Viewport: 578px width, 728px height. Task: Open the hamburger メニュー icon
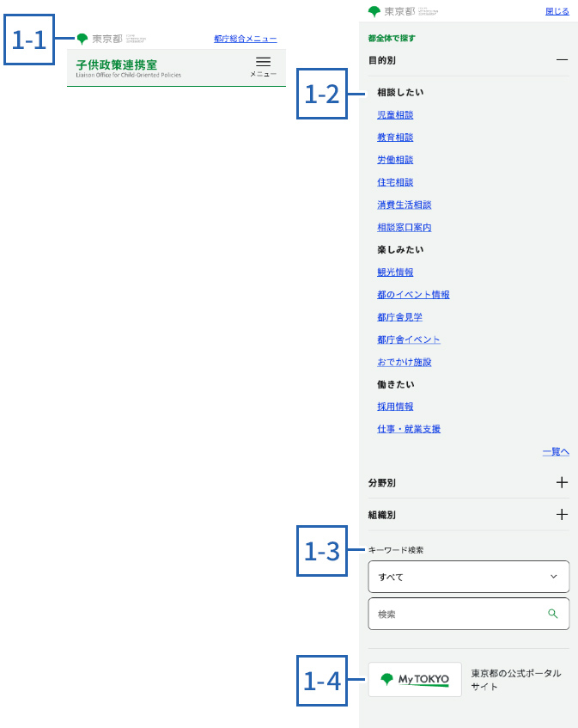pyautogui.click(x=263, y=66)
